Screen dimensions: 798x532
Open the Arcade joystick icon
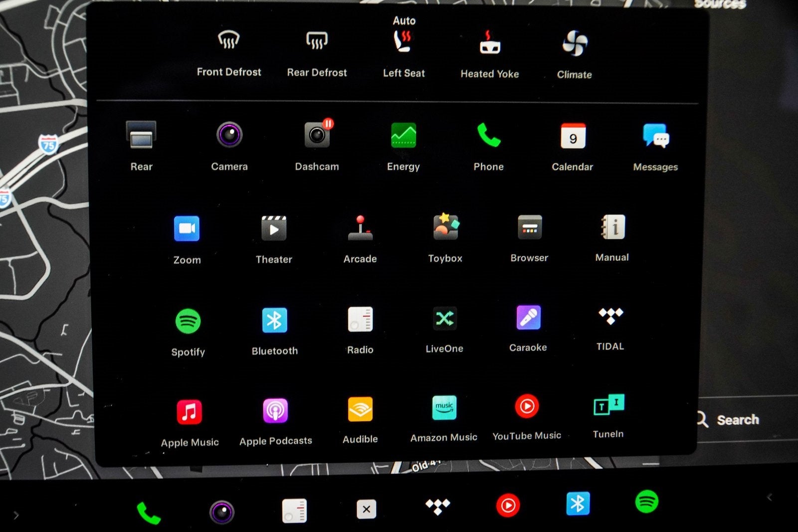pyautogui.click(x=360, y=228)
